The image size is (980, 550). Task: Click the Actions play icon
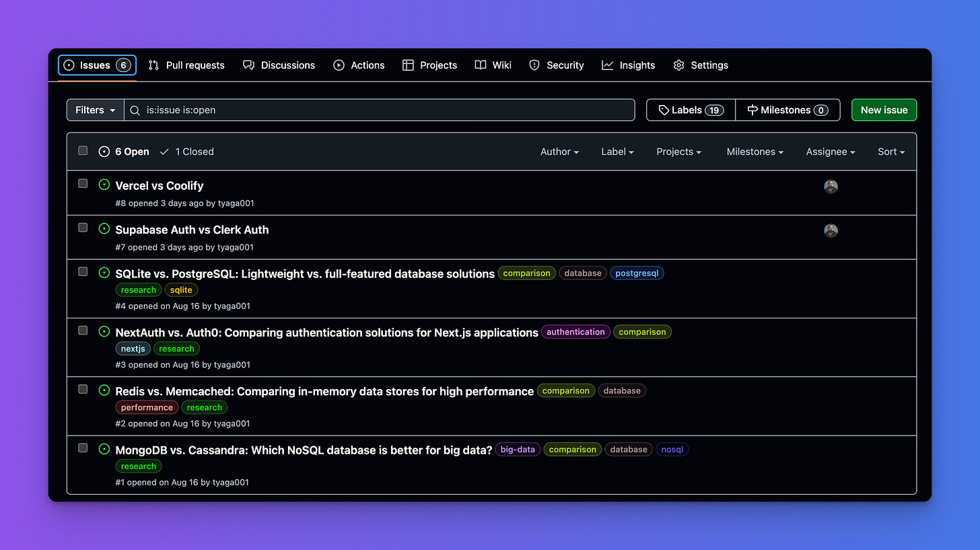pyautogui.click(x=339, y=65)
